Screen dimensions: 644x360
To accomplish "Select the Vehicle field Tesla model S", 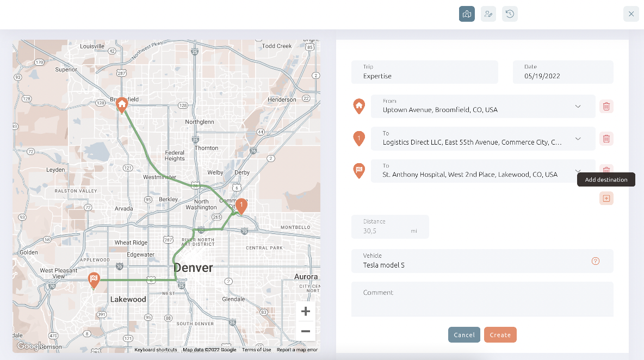I will pos(482,261).
